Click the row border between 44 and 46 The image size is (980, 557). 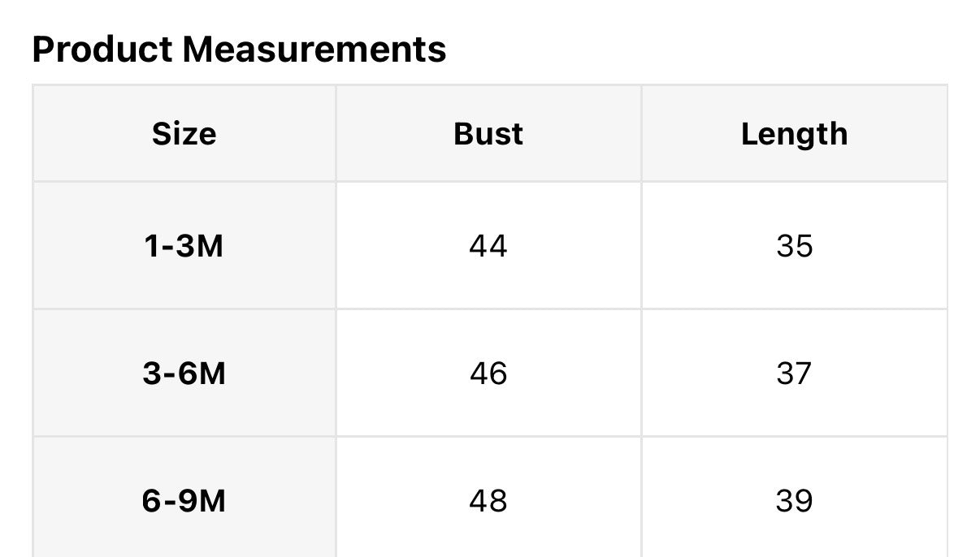click(488, 309)
